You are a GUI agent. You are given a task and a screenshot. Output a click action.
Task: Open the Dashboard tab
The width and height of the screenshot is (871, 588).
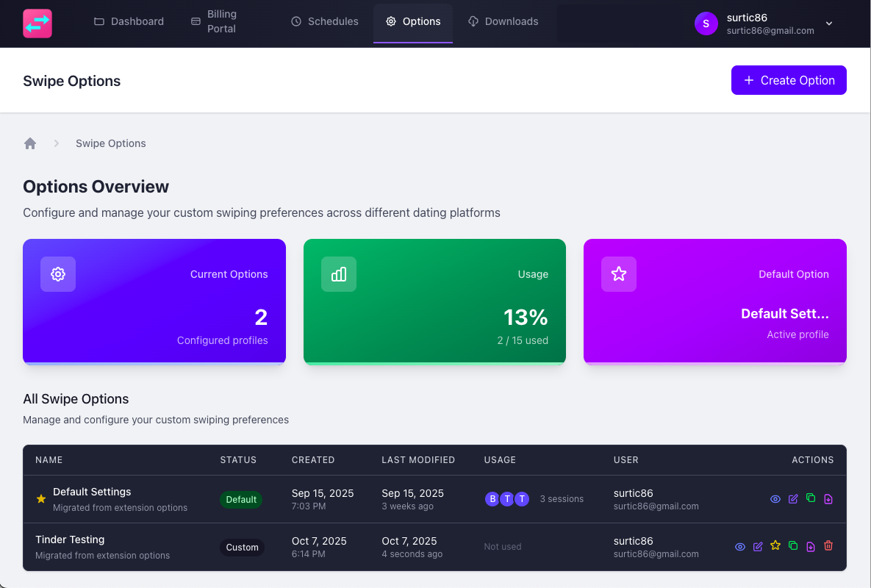[129, 21]
